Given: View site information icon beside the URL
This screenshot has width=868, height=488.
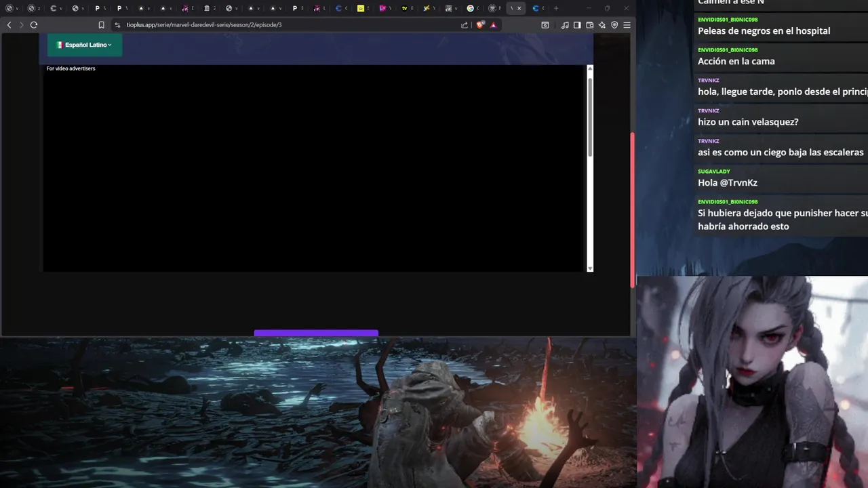Looking at the screenshot, I should [117, 25].
